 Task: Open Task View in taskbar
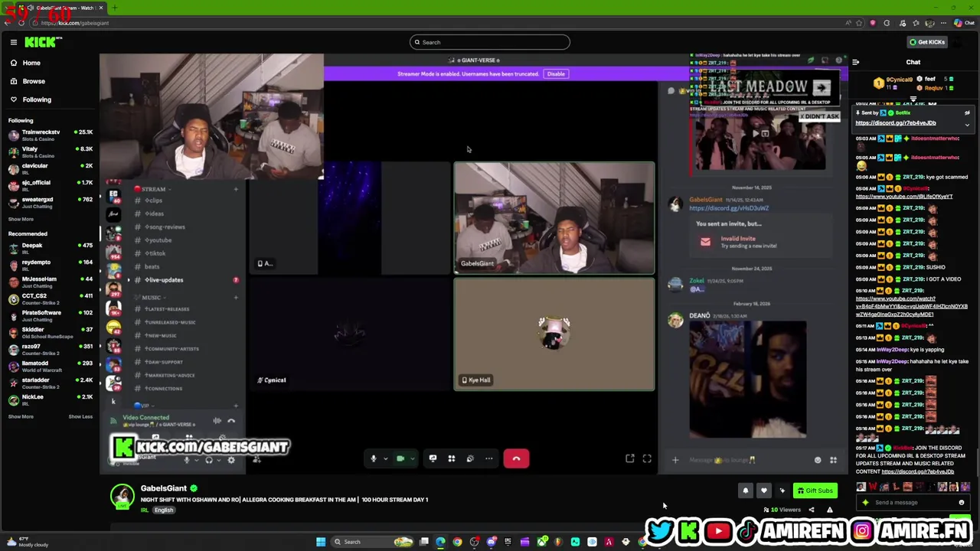click(x=423, y=542)
